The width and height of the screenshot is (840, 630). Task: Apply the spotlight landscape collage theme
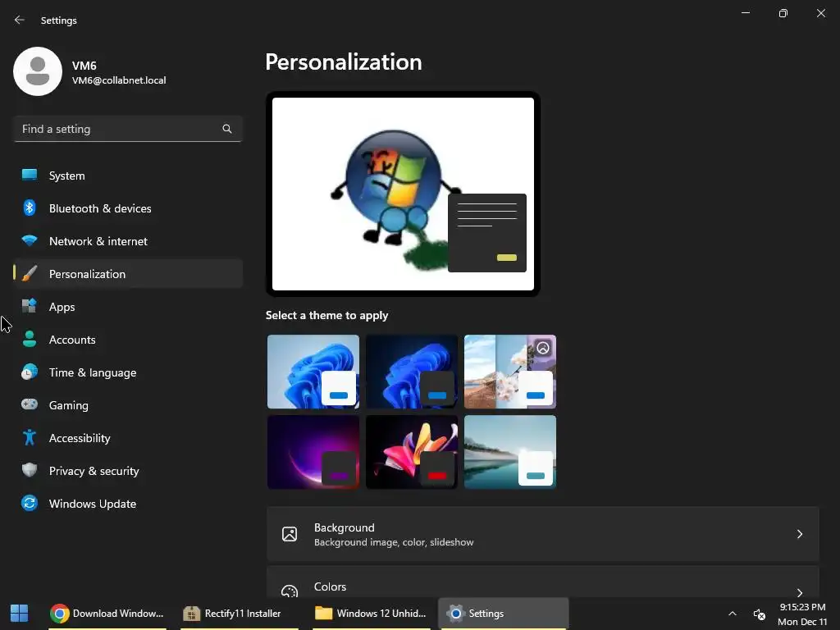510,372
